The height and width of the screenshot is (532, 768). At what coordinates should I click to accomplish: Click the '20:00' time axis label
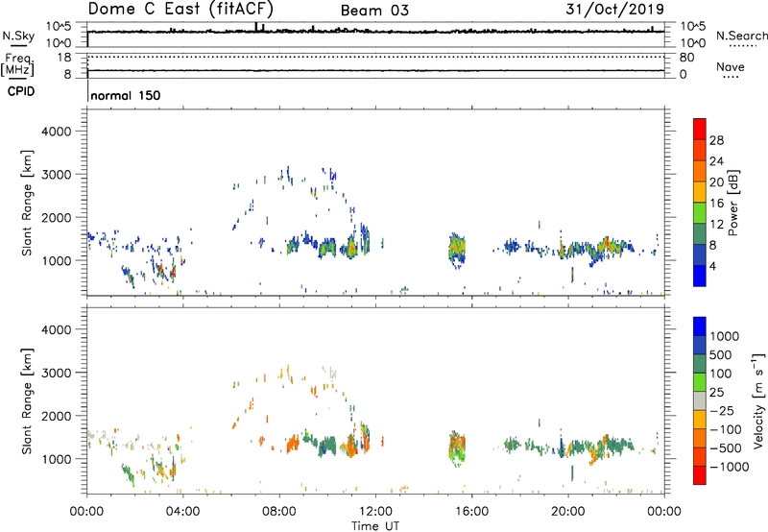coord(567,512)
